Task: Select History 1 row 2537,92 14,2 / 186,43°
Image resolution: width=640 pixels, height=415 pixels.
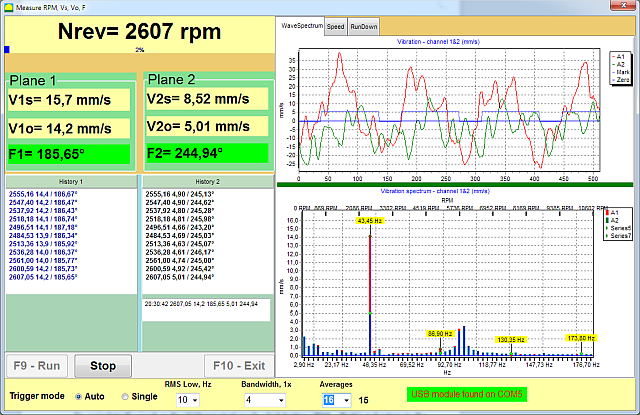Action: click(43, 211)
